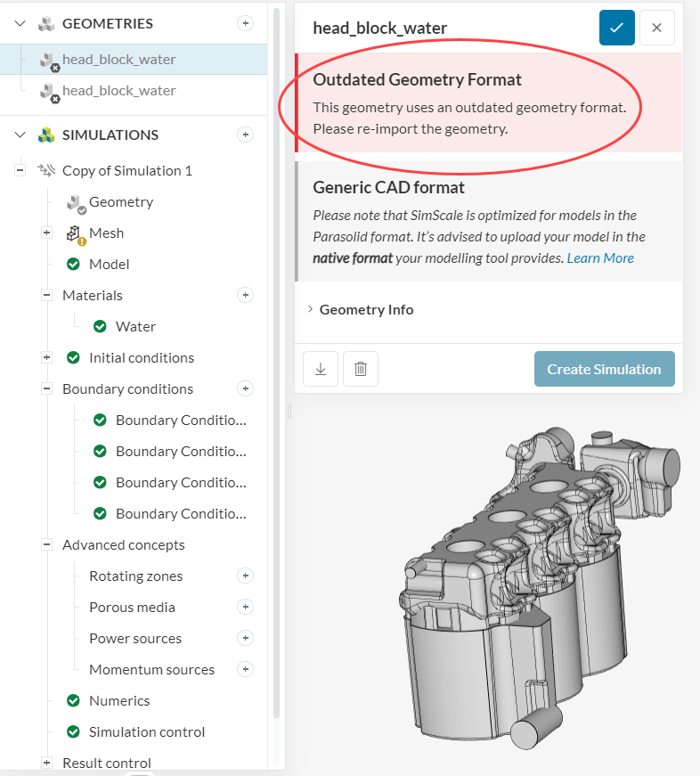
Task: Collapse the Copy of Simulation 1 node
Action: [20, 170]
